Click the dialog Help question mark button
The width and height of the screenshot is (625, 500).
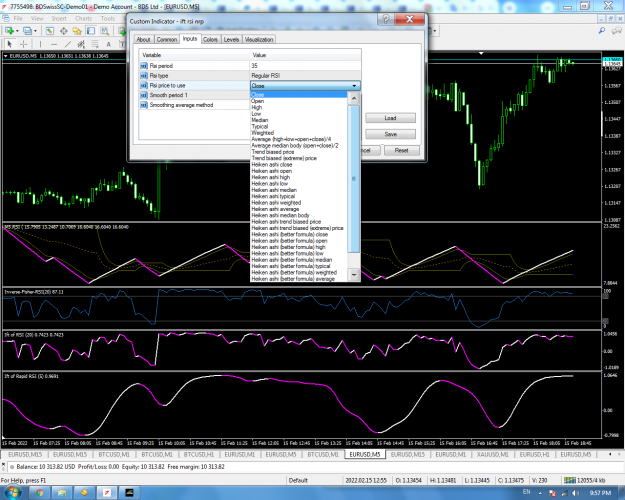(x=385, y=19)
